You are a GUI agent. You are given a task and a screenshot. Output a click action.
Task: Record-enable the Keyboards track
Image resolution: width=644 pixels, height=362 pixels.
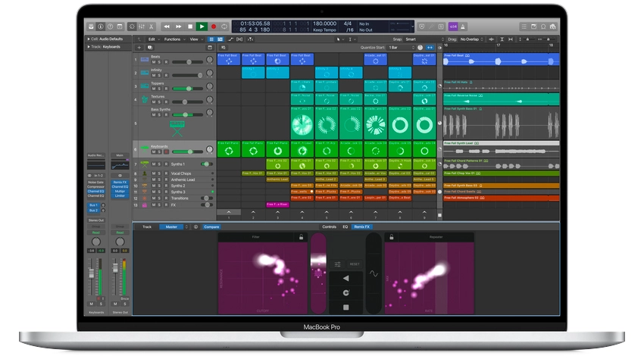(166, 152)
